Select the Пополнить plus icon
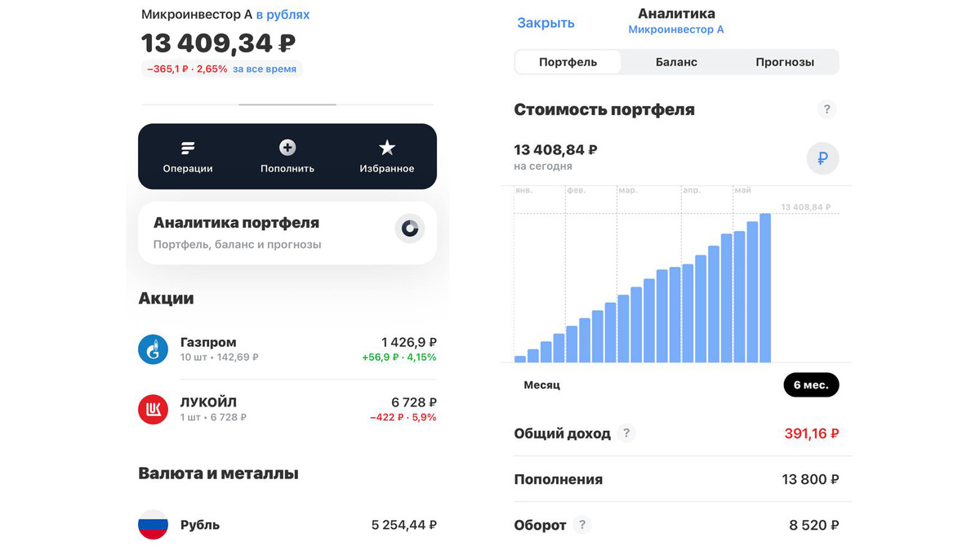The image size is (980, 551). (x=287, y=148)
